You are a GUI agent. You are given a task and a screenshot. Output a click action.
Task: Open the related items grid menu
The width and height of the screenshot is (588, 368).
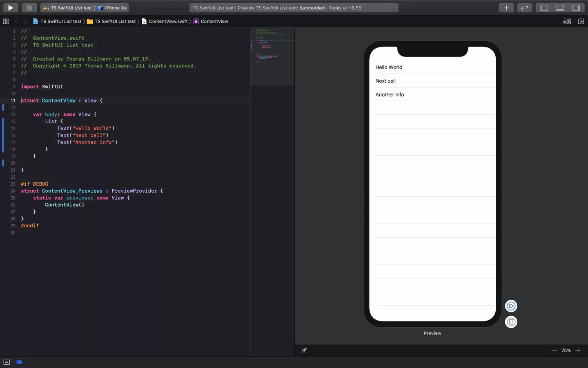click(6, 21)
